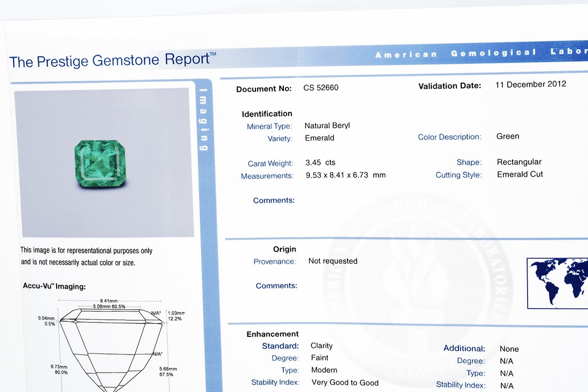
Task: Click the "6.73mm 80.0%" depth dimension
Action: [x=59, y=370]
